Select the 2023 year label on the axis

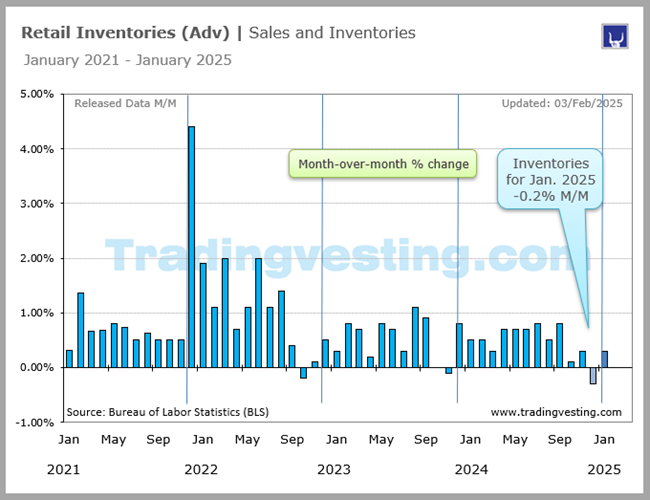336,469
